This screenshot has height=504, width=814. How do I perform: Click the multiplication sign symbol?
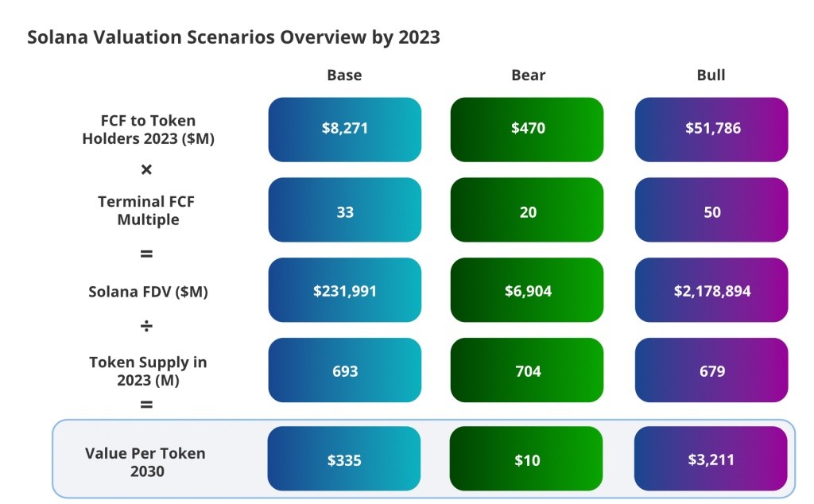coord(146,170)
